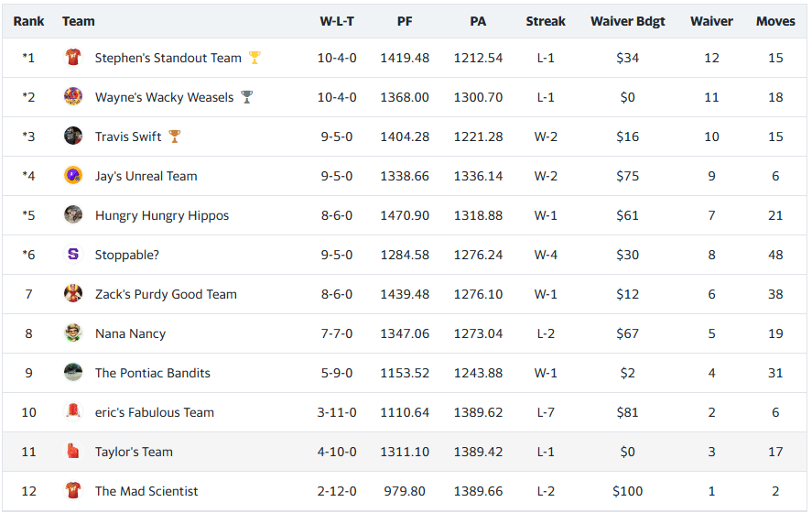Viewport: 812px width, 513px height.
Task: Open Travis Swift team page
Action: 128,136
